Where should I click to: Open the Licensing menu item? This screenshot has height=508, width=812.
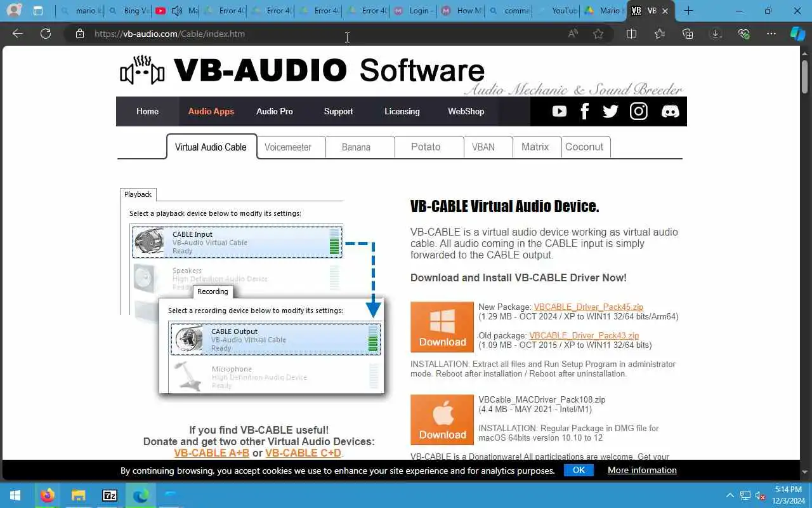pyautogui.click(x=402, y=111)
